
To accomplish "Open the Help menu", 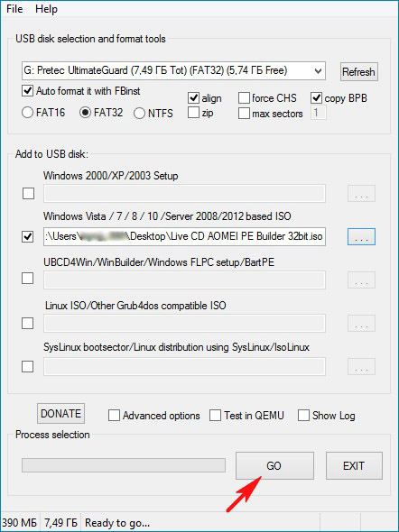I will [x=46, y=9].
